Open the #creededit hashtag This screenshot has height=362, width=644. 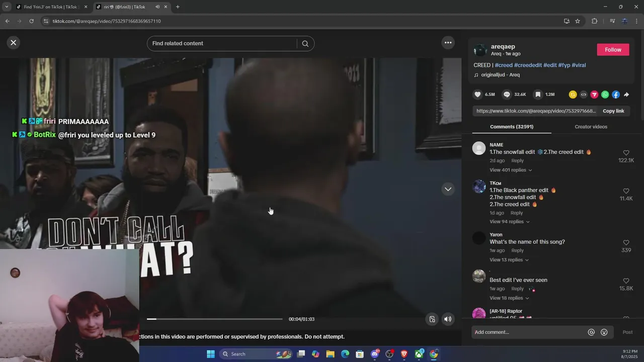(x=528, y=65)
